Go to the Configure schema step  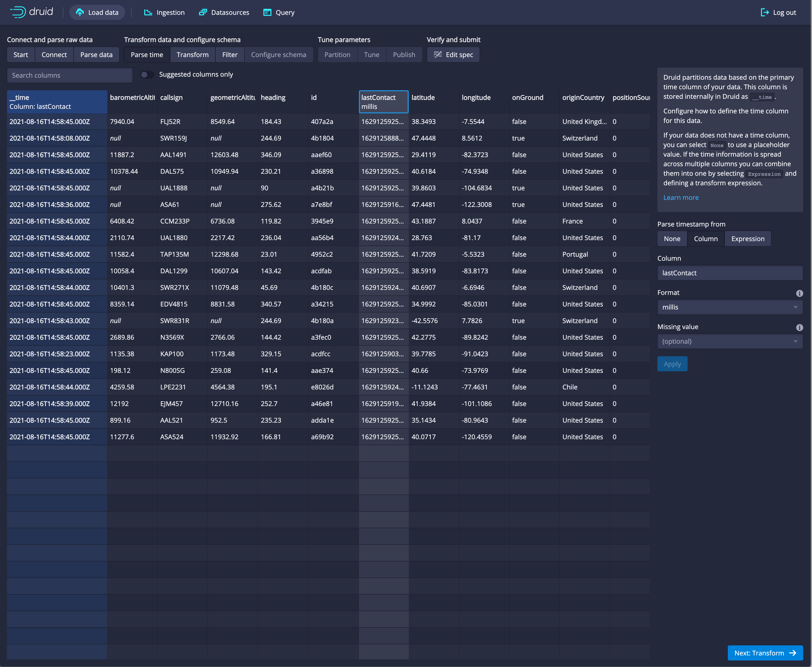[x=278, y=55]
